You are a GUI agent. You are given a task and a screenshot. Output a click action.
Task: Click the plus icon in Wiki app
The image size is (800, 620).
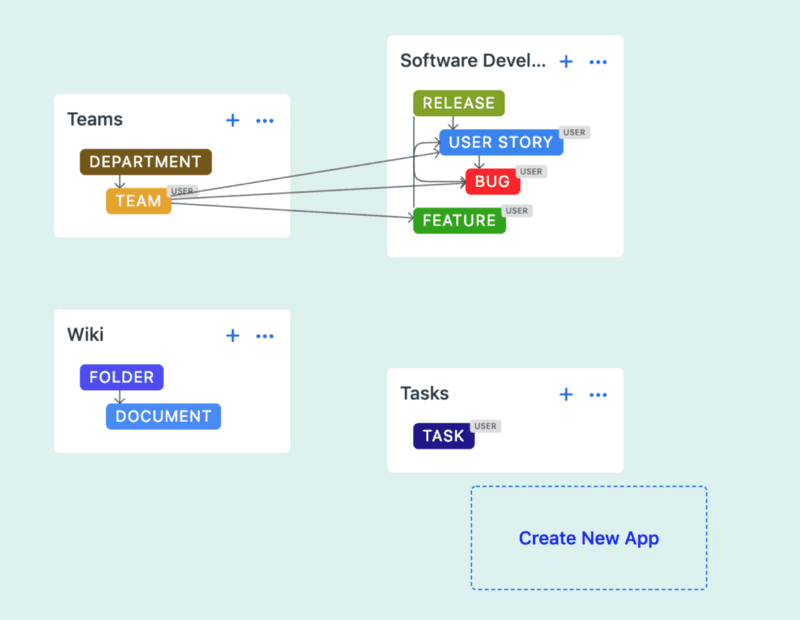233,335
